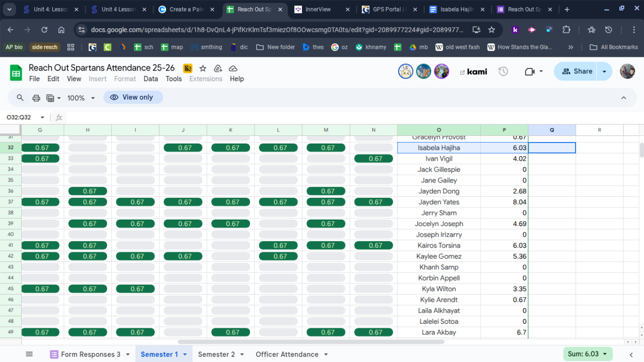The image size is (644, 362).
Task: Switch to the Semester 2 sheet
Action: click(x=216, y=354)
